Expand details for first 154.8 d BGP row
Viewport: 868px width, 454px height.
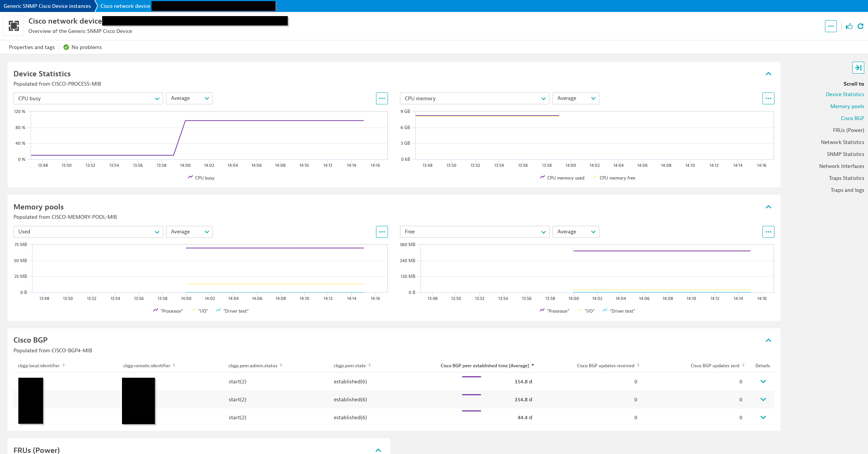pyautogui.click(x=763, y=381)
